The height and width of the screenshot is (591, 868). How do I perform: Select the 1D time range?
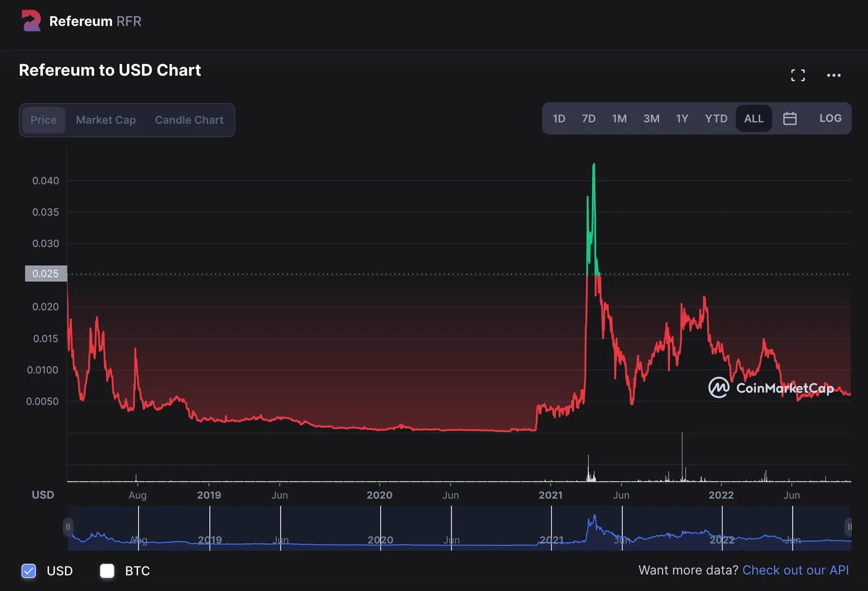(559, 118)
